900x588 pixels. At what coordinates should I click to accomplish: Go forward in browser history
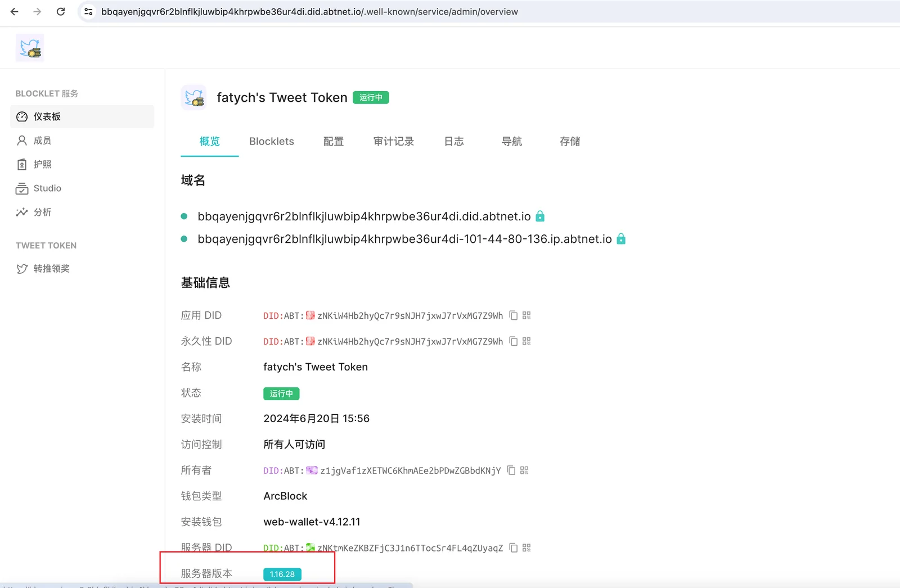click(37, 11)
